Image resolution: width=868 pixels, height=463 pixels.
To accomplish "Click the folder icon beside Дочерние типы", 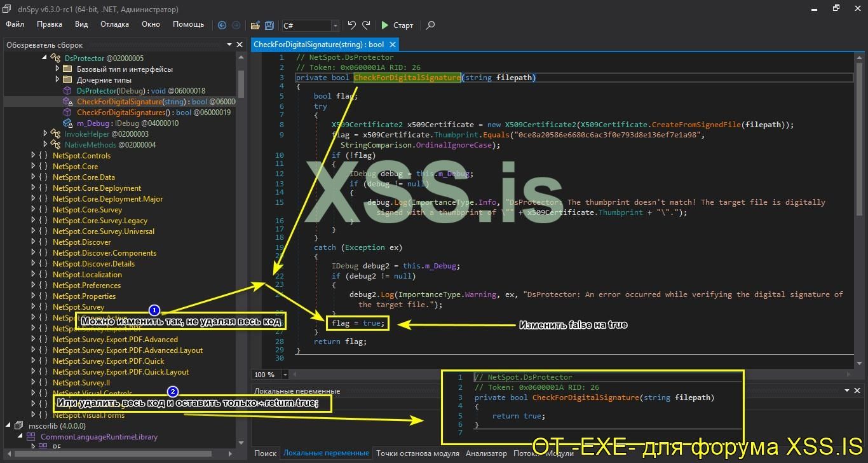I will tap(68, 80).
